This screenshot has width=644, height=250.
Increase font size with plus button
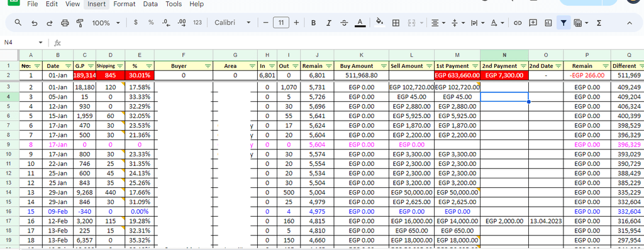(296, 23)
